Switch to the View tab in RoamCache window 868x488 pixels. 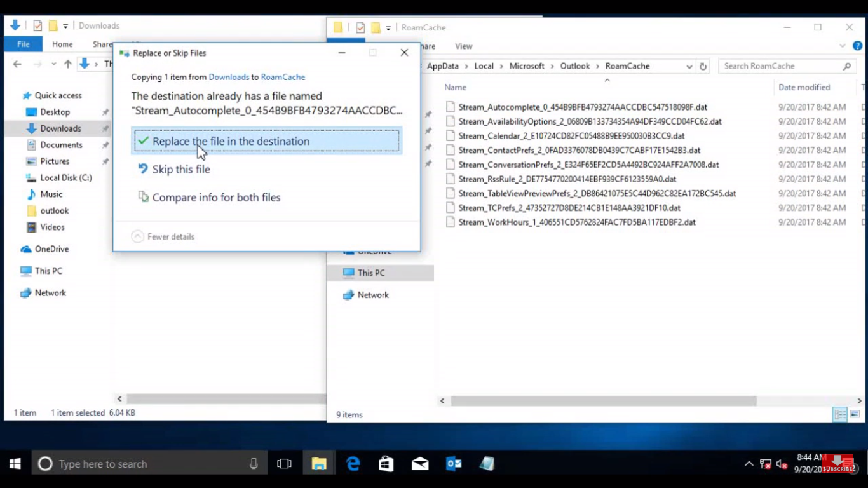[x=463, y=46]
